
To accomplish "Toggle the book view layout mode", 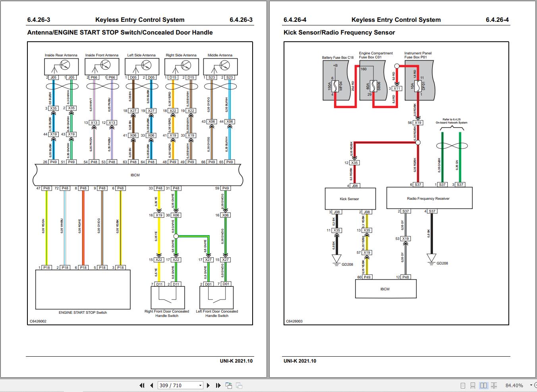I will [x=494, y=385].
